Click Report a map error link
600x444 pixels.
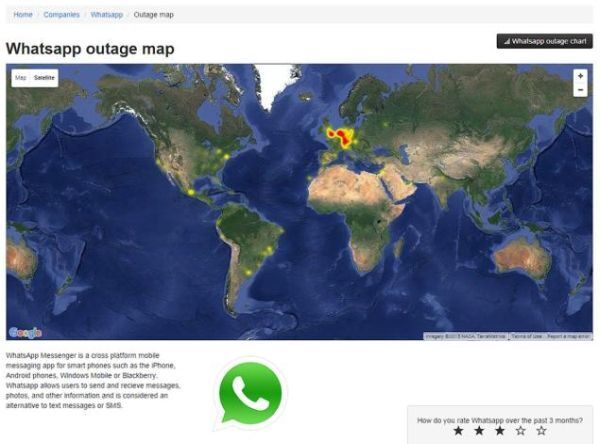tap(568, 336)
